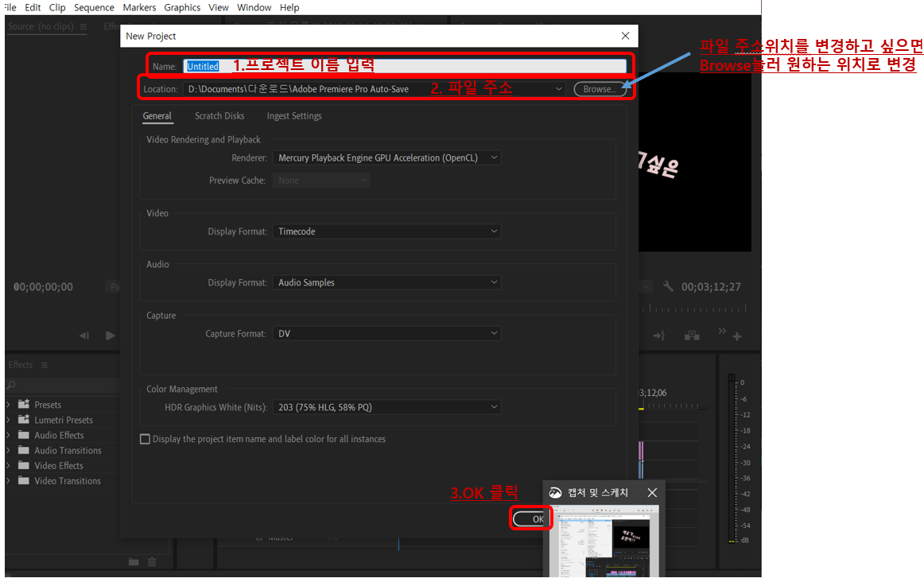Expand the Lumetri Presets chevron

point(8,420)
